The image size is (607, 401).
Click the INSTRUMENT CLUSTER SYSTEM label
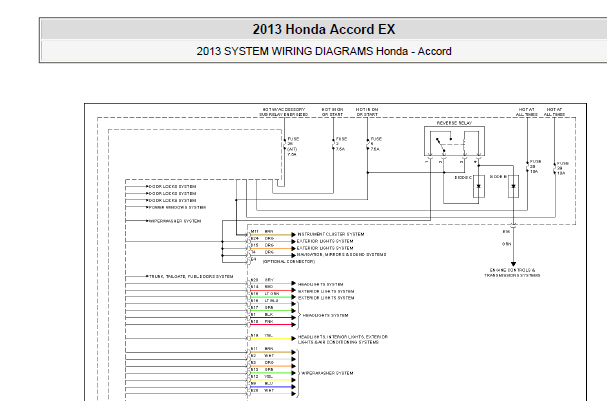[x=331, y=234]
